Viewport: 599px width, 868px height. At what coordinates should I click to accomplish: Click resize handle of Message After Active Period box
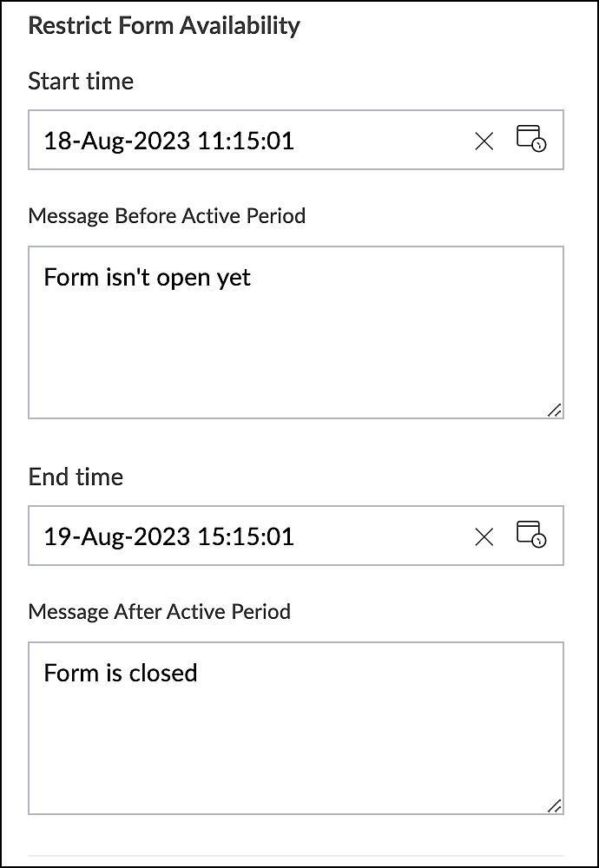pos(555,806)
